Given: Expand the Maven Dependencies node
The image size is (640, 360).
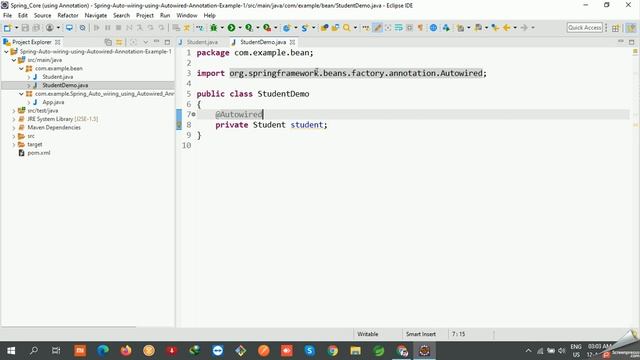Looking at the screenshot, I should 14,128.
